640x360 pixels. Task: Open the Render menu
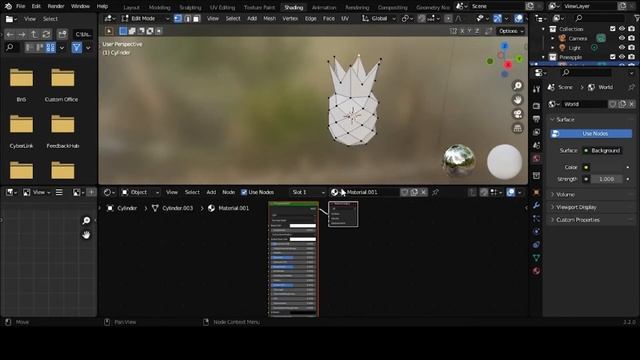tap(56, 7)
